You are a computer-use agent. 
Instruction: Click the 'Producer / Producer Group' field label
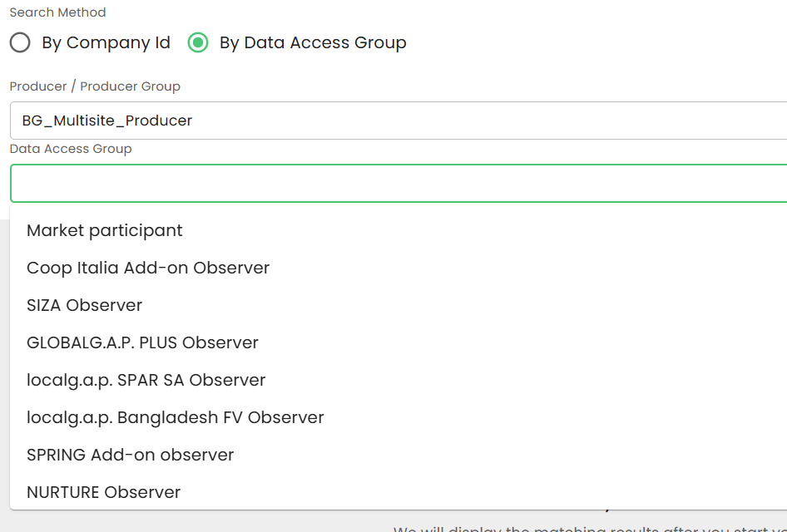[x=95, y=86]
